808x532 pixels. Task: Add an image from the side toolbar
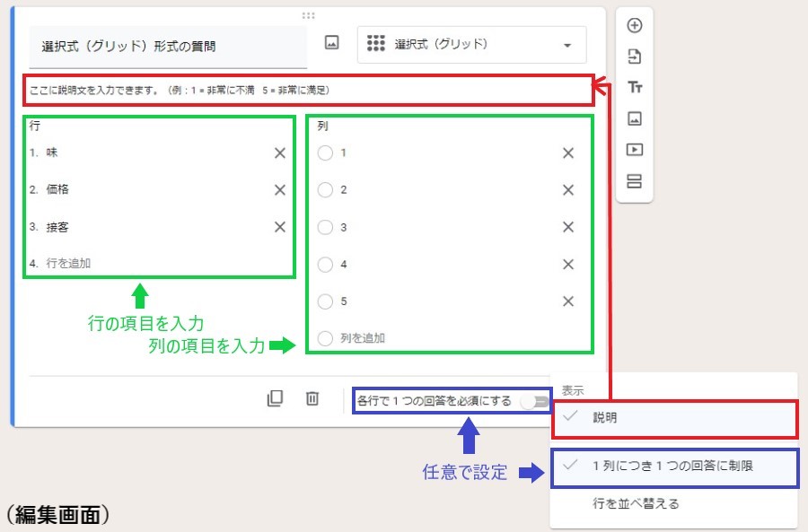point(634,118)
